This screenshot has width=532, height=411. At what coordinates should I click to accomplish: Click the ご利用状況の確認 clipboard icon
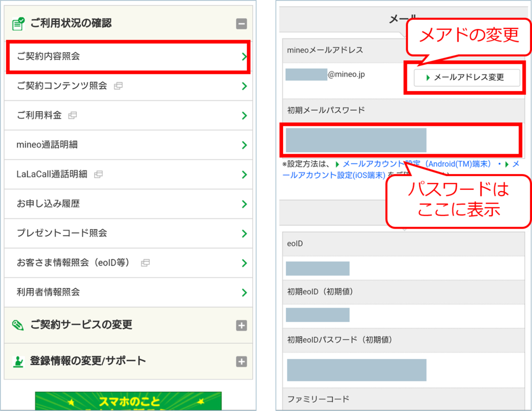(x=18, y=24)
